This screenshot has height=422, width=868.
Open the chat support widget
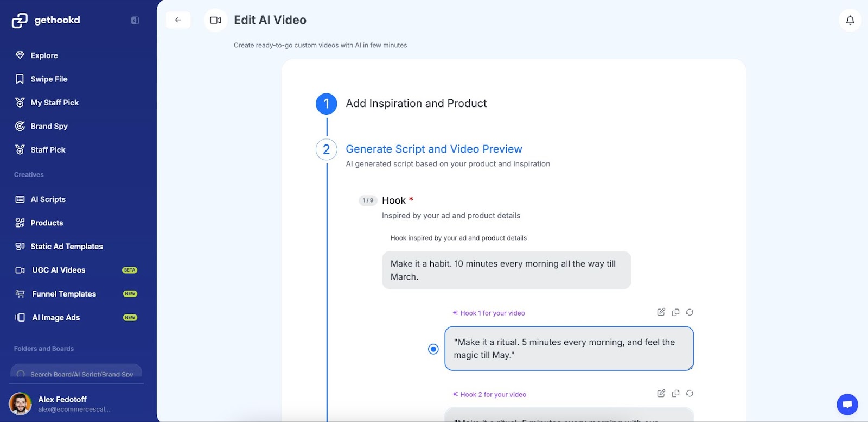tap(847, 404)
